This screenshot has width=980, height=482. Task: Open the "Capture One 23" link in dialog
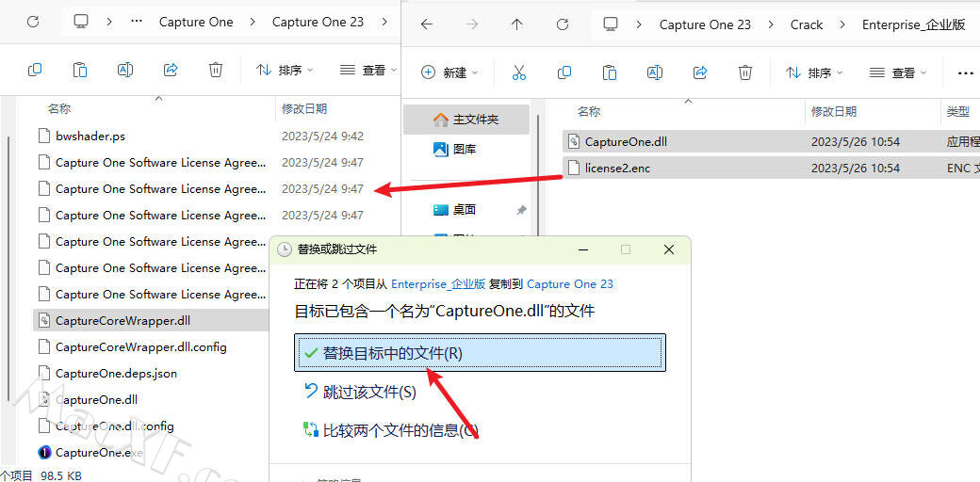(x=570, y=284)
